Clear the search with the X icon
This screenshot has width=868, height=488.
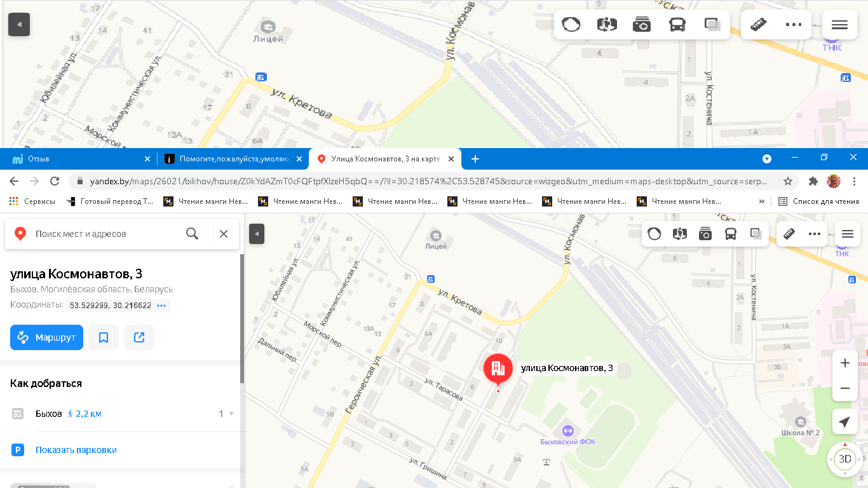(224, 234)
